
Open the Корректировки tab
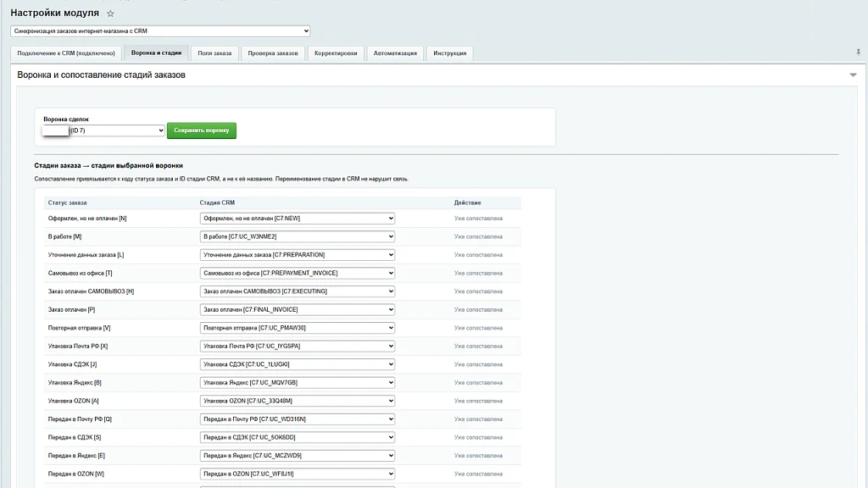(x=336, y=53)
